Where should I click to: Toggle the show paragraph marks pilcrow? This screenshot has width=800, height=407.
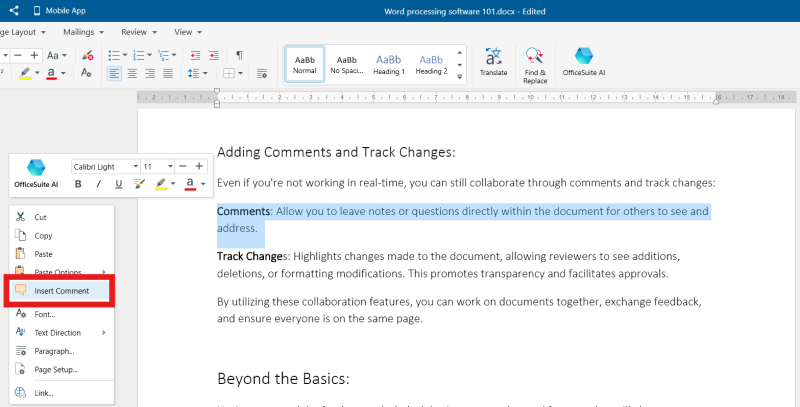coord(239,55)
